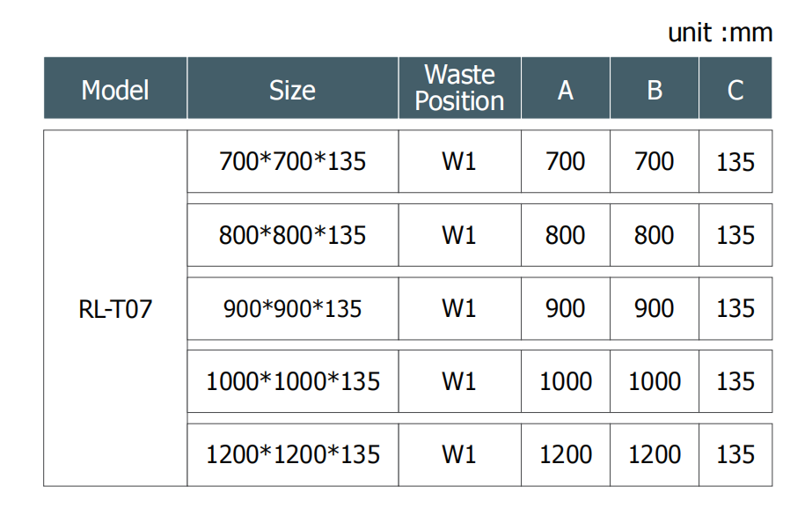Click W1 in the 1200*1200*135 row

459,454
